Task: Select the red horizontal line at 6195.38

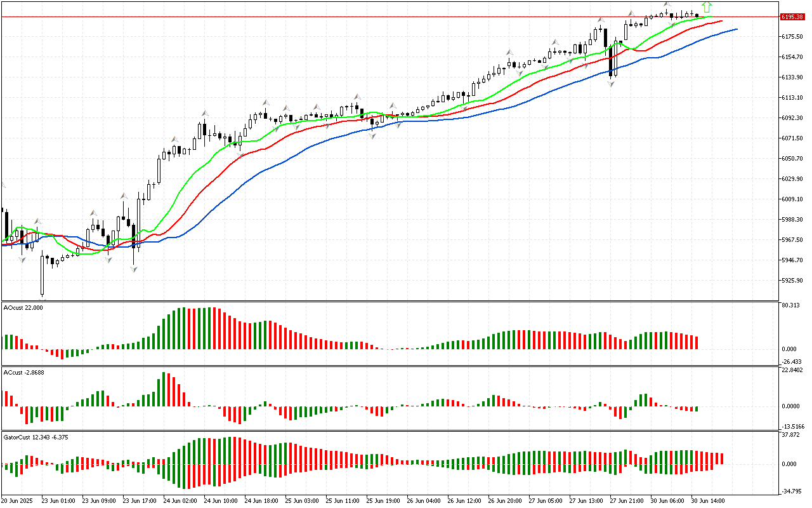Action: (381, 17)
